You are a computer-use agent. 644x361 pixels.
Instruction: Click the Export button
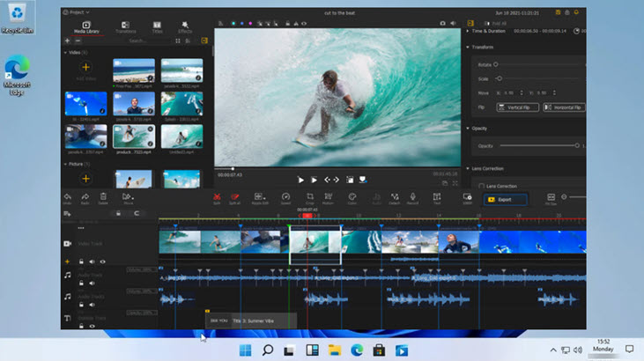point(506,199)
